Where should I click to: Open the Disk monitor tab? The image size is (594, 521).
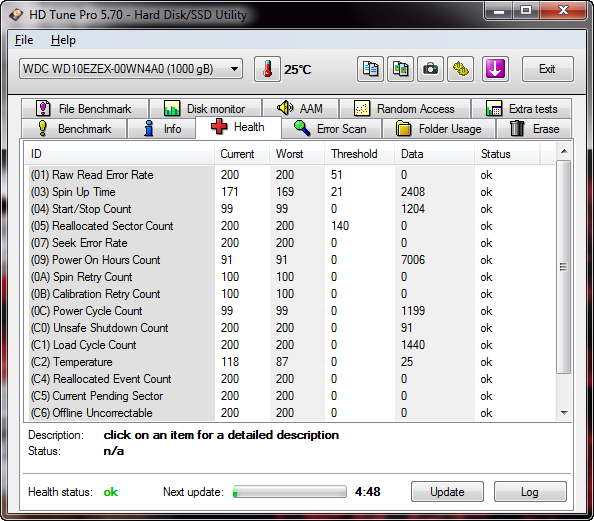pyautogui.click(x=205, y=109)
